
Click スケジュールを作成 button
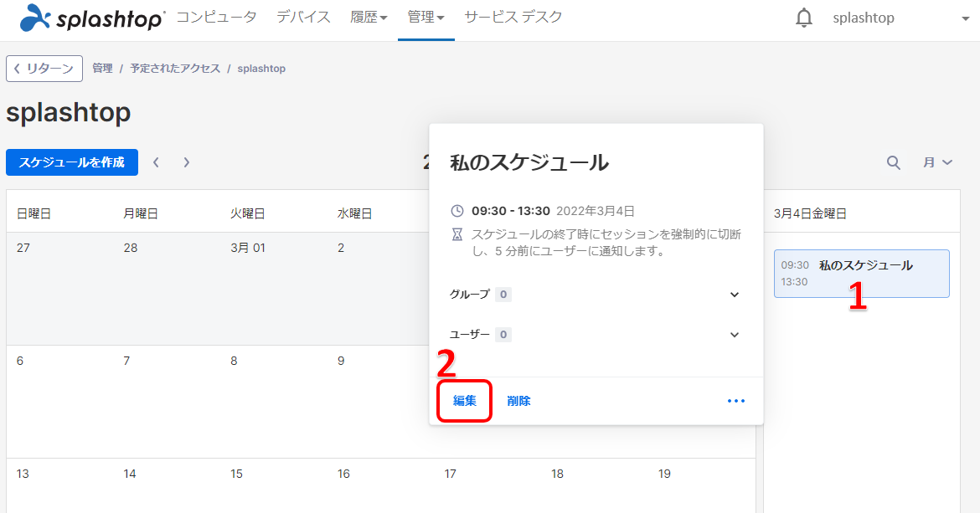pos(72,162)
